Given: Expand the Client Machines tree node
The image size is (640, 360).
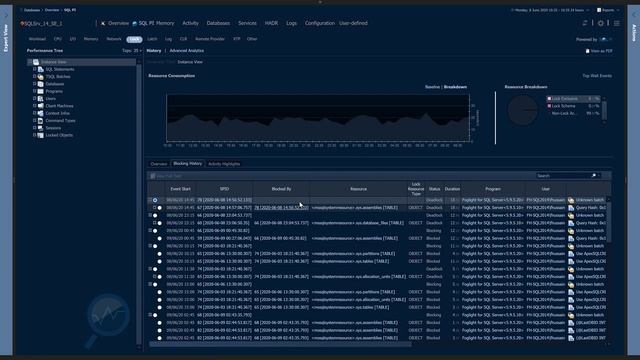Looking at the screenshot, I should pos(34,106).
